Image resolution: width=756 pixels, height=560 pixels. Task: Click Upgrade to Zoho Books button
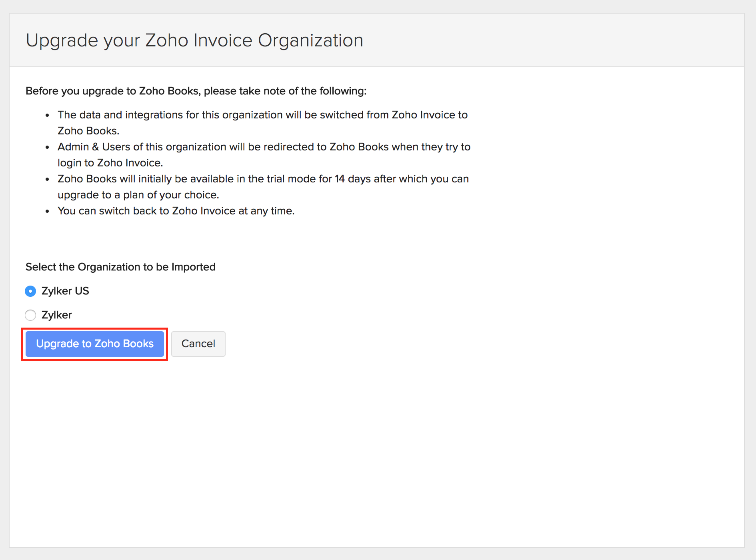pyautogui.click(x=95, y=344)
